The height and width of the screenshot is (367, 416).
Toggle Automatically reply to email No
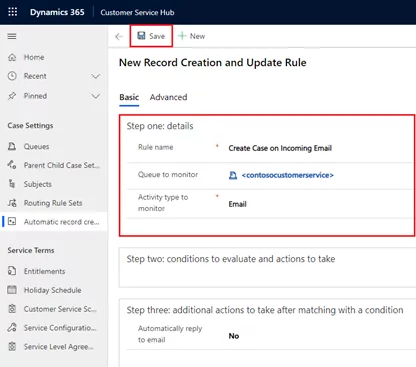(234, 336)
